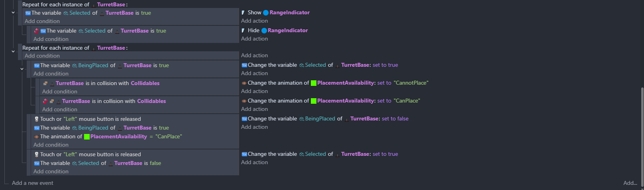Screen dimensions: 644x190
Task: Click the visibility icon beside Hide RangeIndicator
Action: [243, 31]
